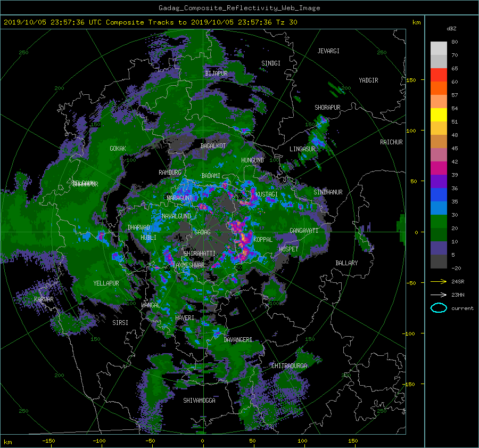This screenshot has width=479, height=448.
Task: Click the -20 value on dBZ scale
Action: click(456, 268)
